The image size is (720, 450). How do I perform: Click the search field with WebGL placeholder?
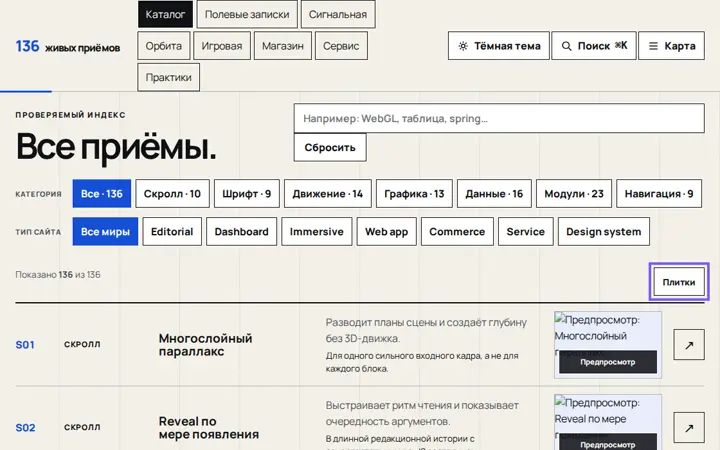tap(499, 118)
